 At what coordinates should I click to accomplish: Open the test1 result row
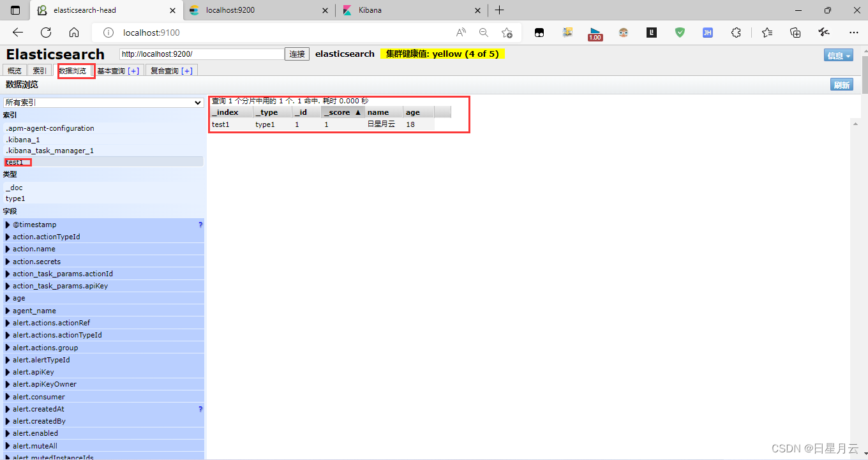(322, 124)
